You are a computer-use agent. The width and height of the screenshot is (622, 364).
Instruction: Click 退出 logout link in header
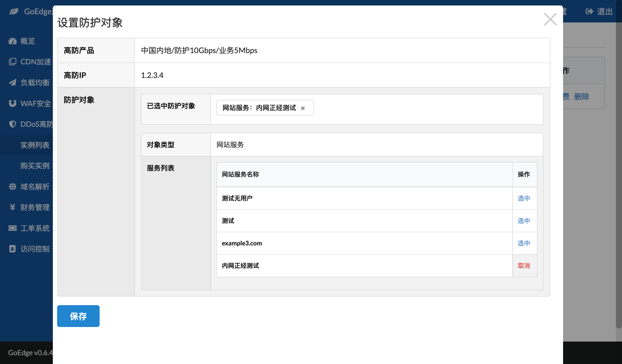[x=605, y=12]
